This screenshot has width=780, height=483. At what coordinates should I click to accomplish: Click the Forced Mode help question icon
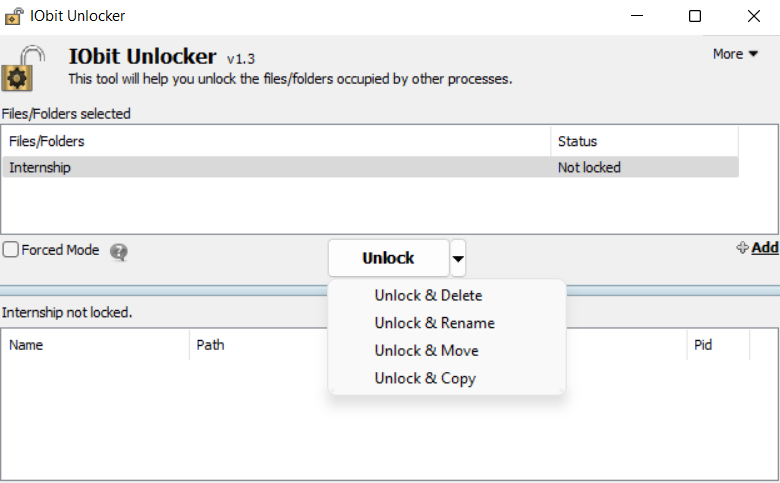point(119,252)
